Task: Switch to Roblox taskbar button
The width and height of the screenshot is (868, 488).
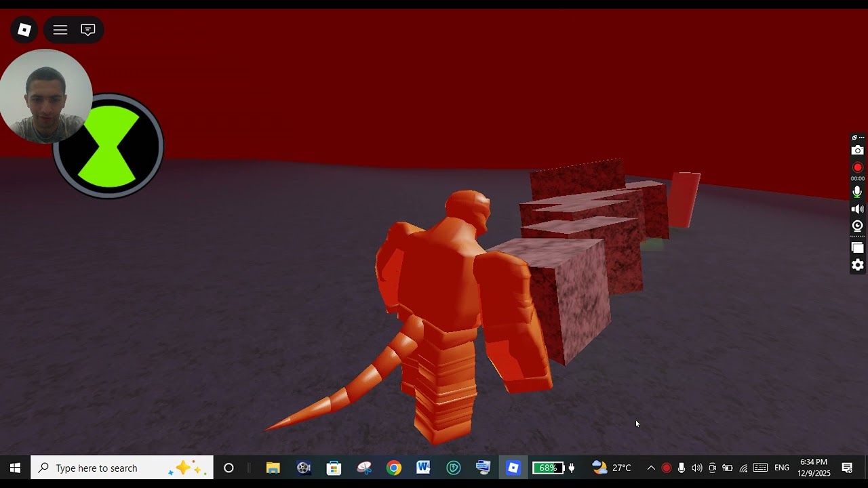Action: 513,468
